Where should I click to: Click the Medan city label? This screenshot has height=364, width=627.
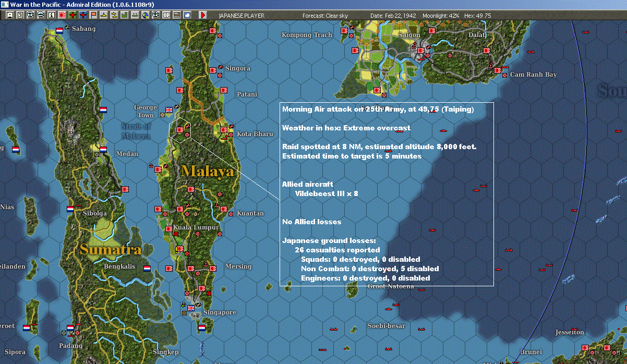(127, 154)
